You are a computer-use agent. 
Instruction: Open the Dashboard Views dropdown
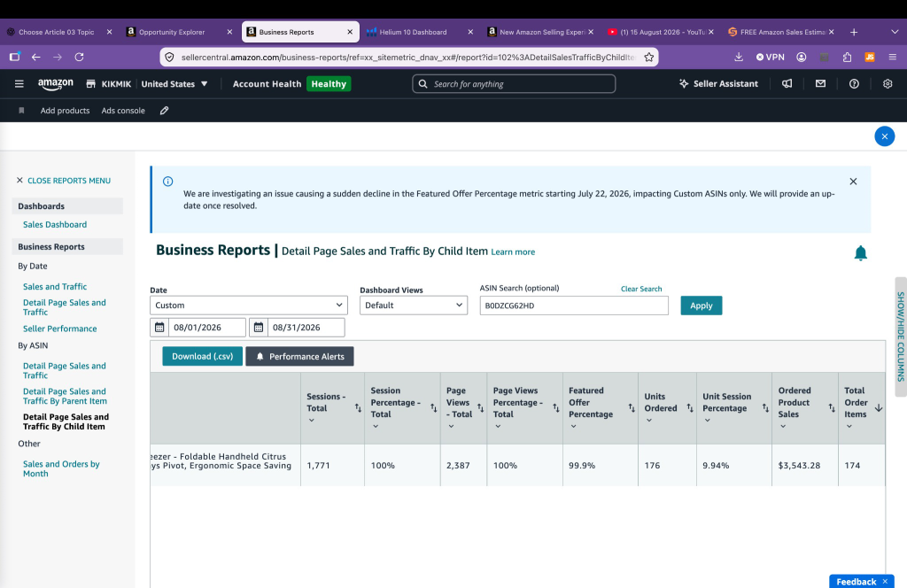(414, 306)
